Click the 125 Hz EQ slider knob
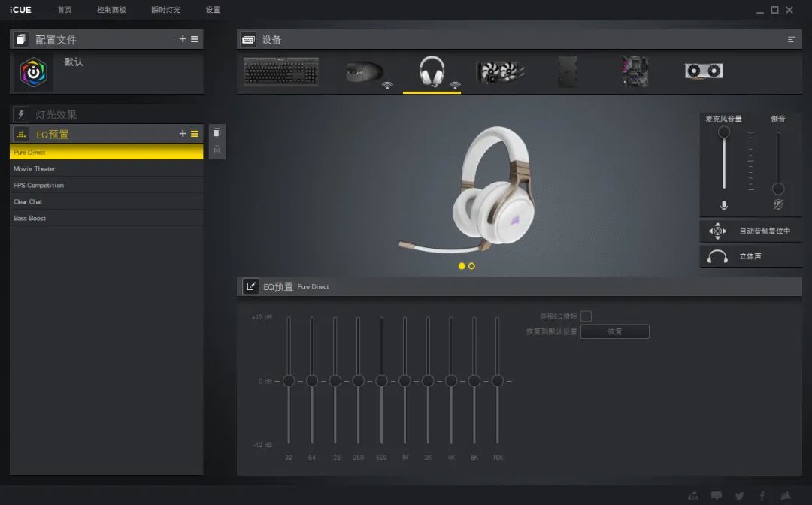 pyautogui.click(x=335, y=381)
